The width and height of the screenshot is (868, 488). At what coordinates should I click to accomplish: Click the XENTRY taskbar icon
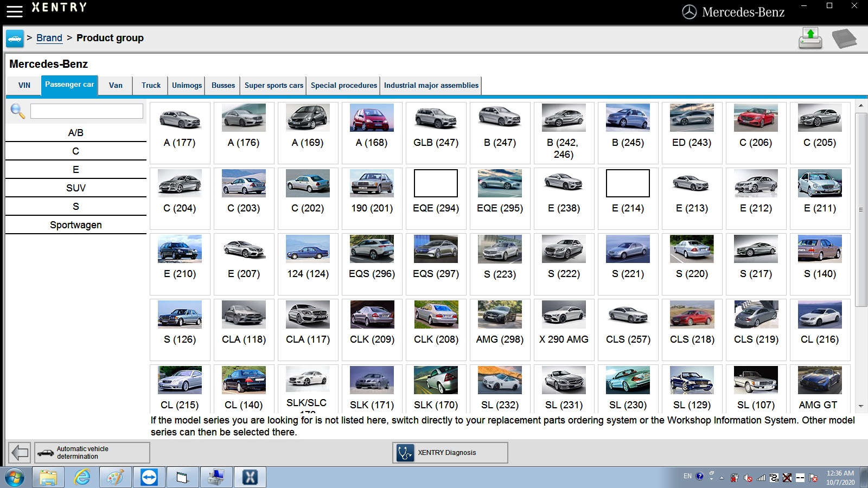[x=250, y=478]
